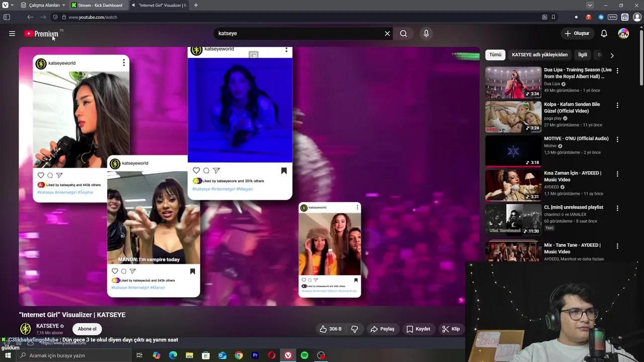Share the video via Paylaş

[382, 329]
